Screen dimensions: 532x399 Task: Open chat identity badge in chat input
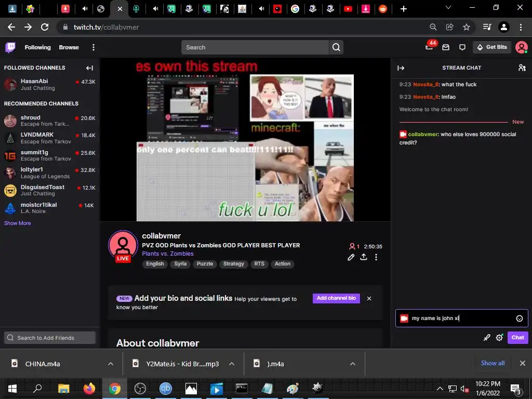404,318
